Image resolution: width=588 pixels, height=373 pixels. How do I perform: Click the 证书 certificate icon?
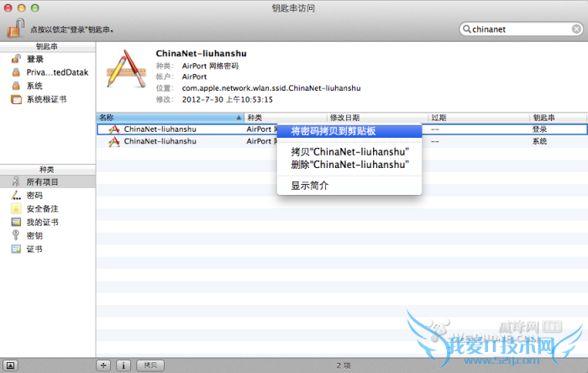pyautogui.click(x=16, y=249)
